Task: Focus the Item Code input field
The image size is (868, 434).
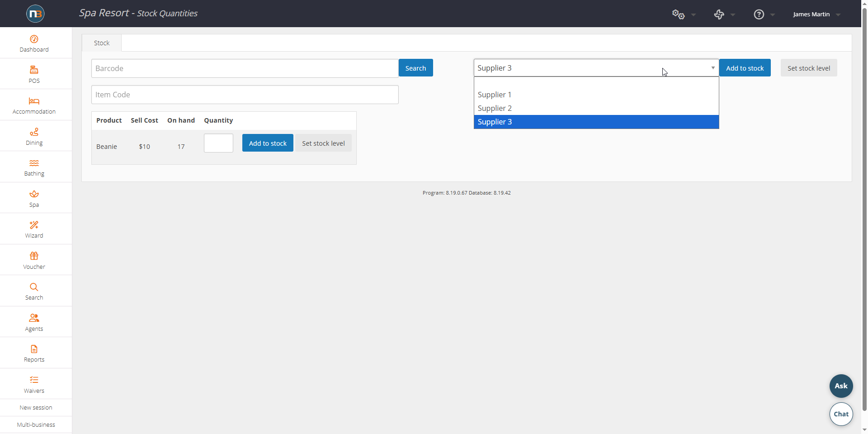Action: [x=245, y=95]
